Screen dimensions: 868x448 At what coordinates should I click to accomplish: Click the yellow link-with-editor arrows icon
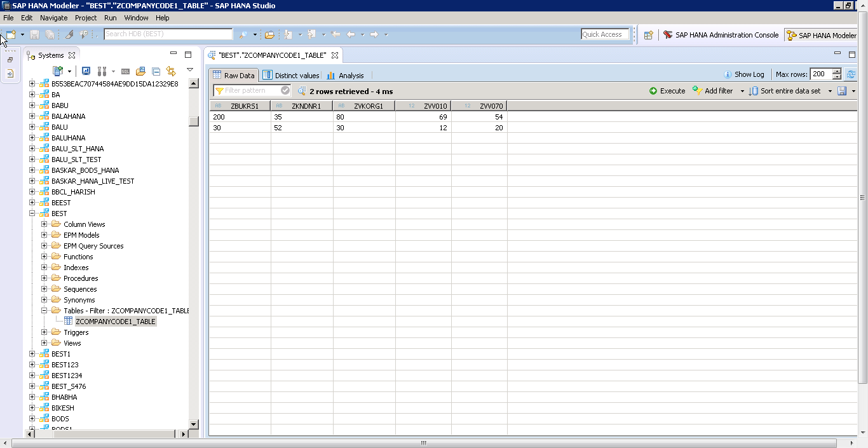(x=170, y=71)
